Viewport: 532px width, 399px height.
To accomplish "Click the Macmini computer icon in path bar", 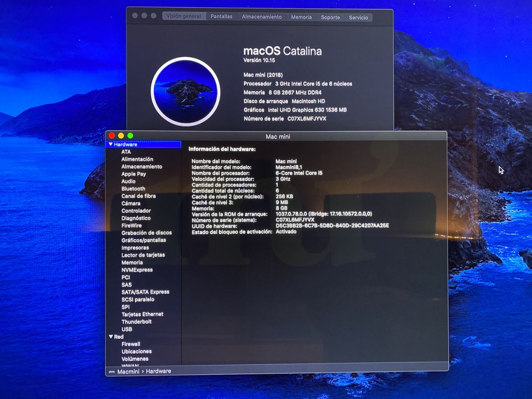I will coord(112,372).
